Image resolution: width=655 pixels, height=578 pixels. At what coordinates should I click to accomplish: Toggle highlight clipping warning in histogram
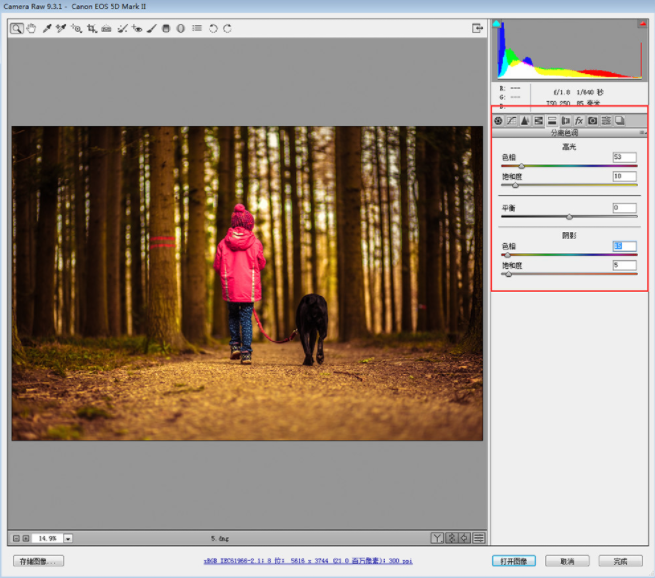641,23
